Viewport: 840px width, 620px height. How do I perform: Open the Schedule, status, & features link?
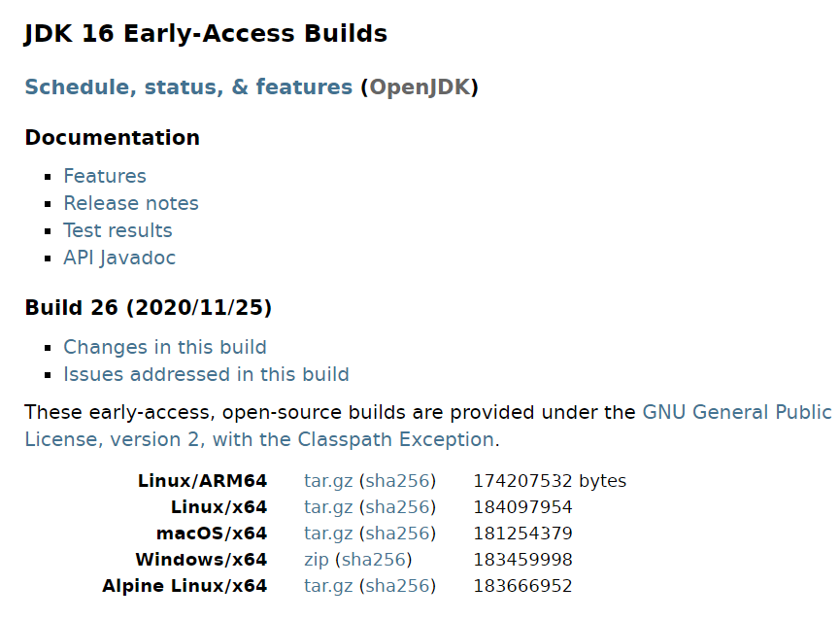click(x=188, y=87)
